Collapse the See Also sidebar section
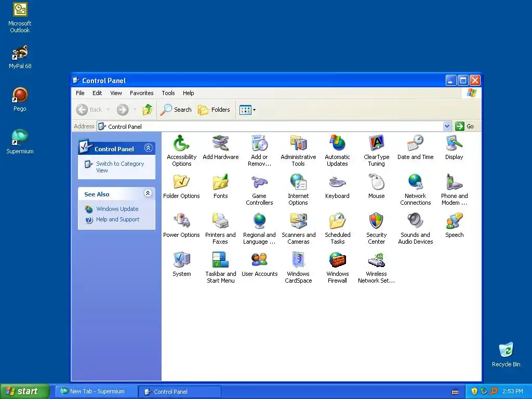 click(x=148, y=193)
